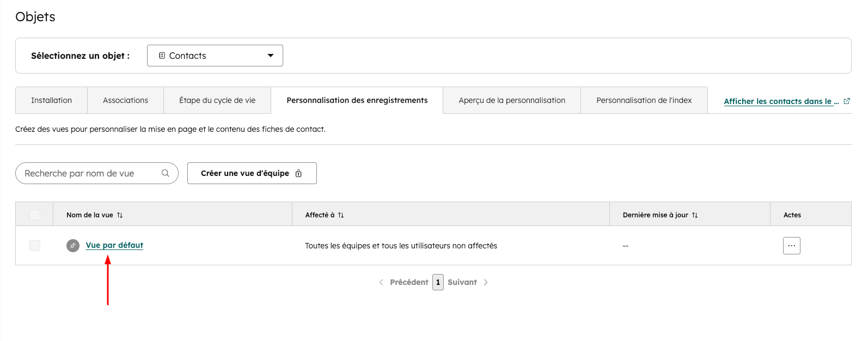
Task: Check the Vue par défaut row checkbox
Action: point(35,246)
